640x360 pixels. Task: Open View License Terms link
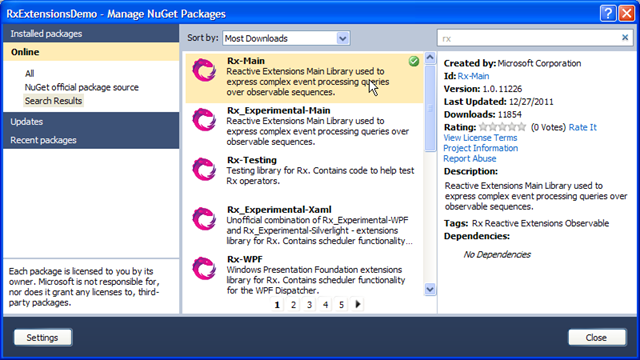tap(480, 138)
